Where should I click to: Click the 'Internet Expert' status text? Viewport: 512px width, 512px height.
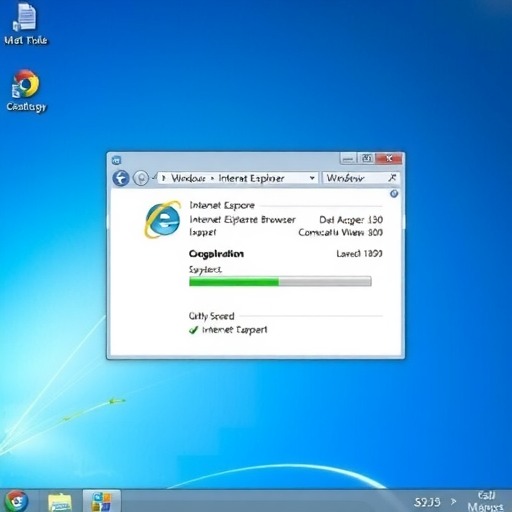(234, 330)
